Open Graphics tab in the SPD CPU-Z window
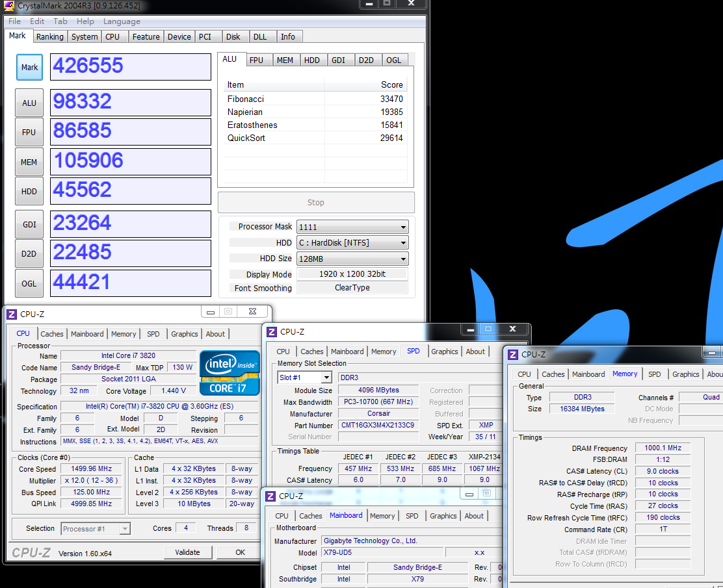This screenshot has width=723, height=588. (x=445, y=352)
